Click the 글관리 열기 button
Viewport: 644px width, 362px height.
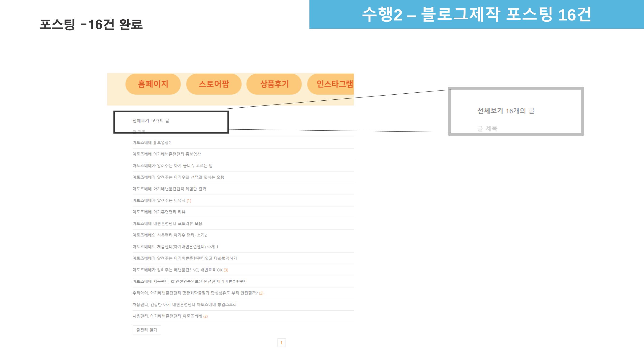point(147,330)
